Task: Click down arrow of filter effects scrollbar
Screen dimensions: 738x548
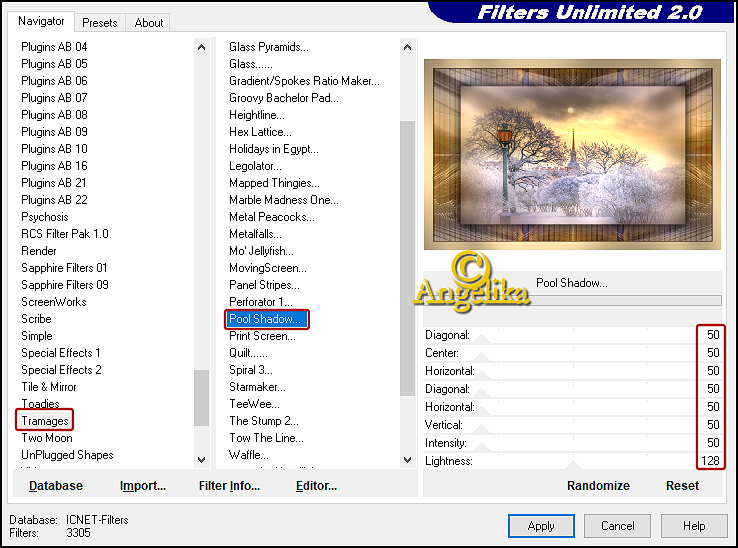Action: 408,460
